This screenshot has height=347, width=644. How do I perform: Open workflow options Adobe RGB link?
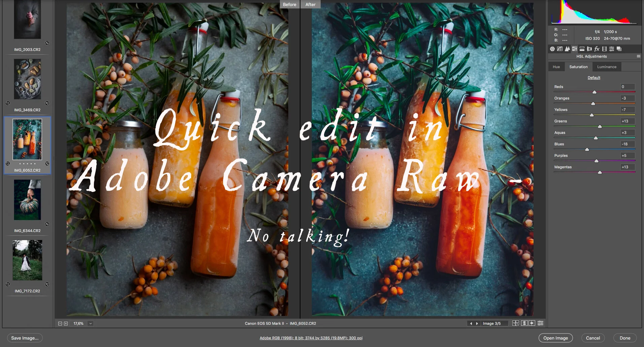311,338
